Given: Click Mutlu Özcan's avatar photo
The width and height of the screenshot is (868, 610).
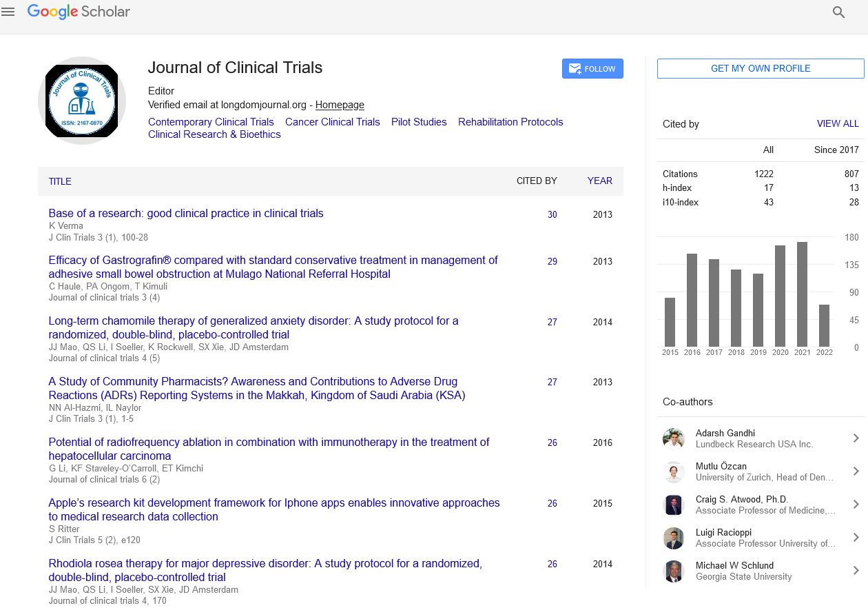Looking at the screenshot, I should 673,471.
